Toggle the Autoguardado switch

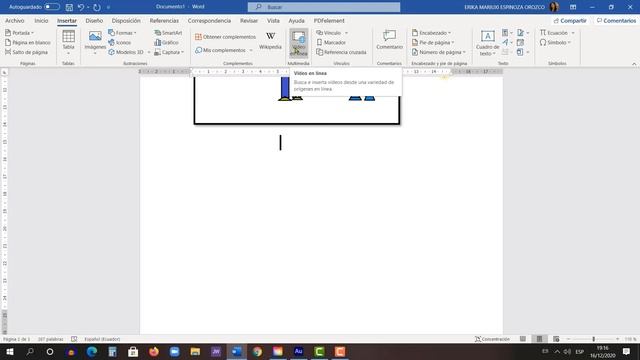(52, 7)
